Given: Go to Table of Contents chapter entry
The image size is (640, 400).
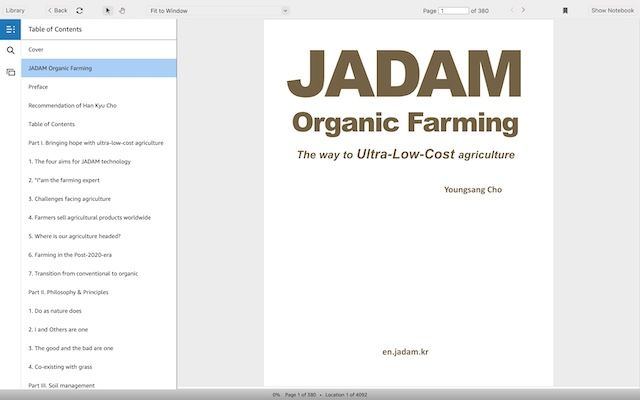Looking at the screenshot, I should (99, 124).
